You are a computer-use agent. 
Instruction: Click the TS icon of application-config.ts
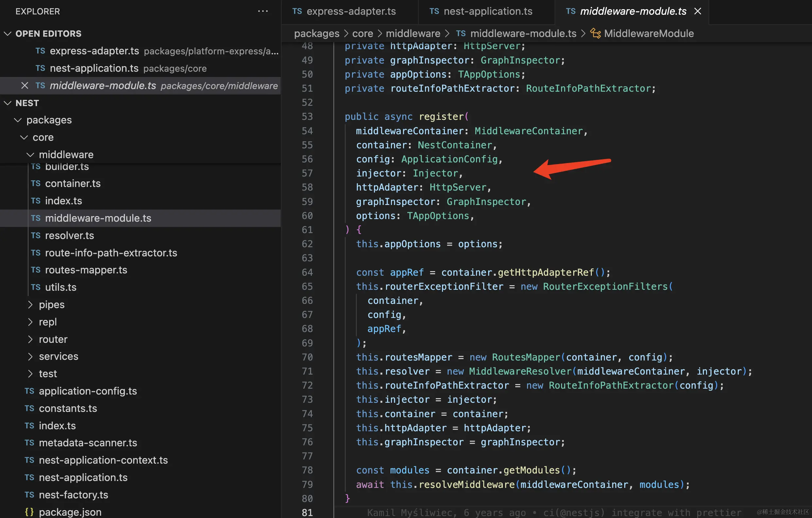[x=29, y=391]
